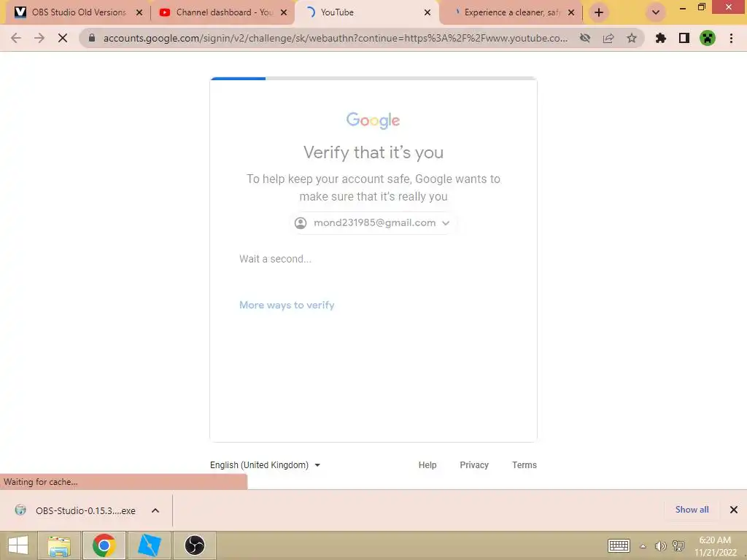Click Chrome icon in taskbar

pos(104,545)
